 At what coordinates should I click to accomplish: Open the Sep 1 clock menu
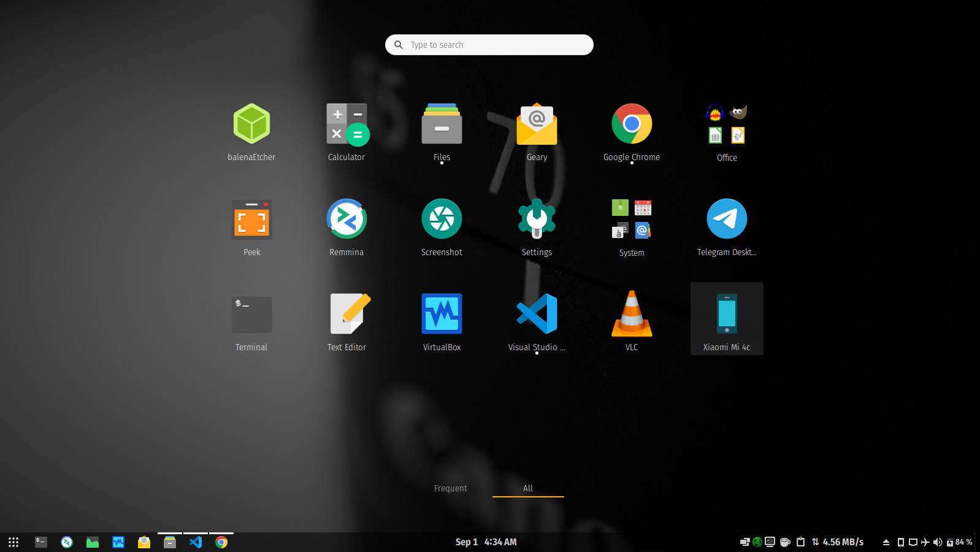[486, 542]
